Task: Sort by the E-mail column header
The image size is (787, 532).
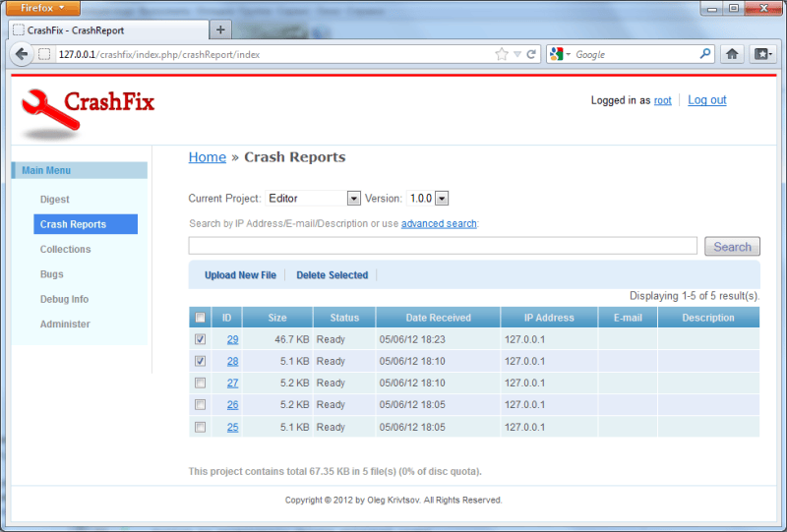Action: (628, 318)
